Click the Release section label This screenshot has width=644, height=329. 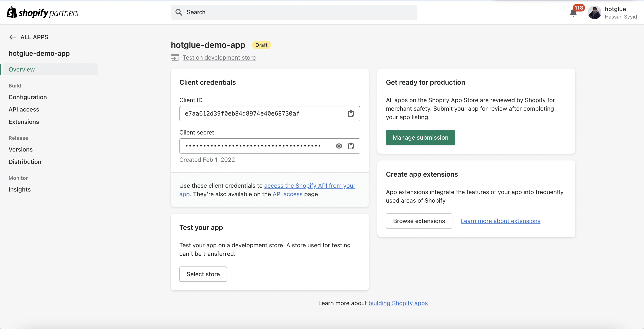[x=18, y=138]
